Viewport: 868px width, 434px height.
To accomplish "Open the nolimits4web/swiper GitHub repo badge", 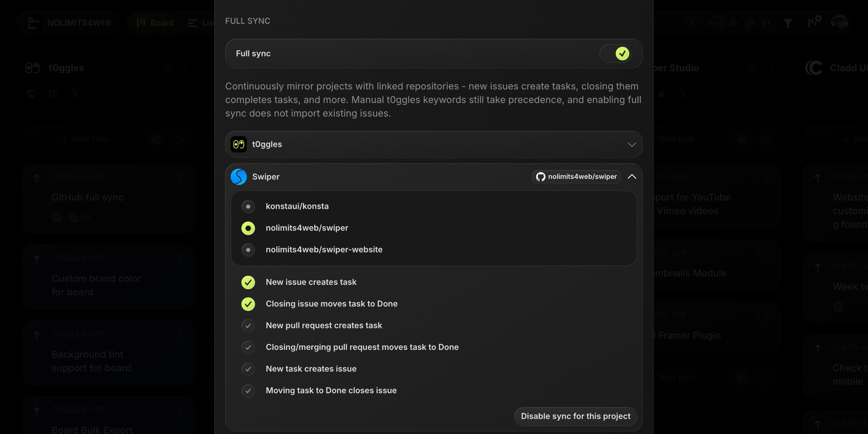I will point(576,177).
